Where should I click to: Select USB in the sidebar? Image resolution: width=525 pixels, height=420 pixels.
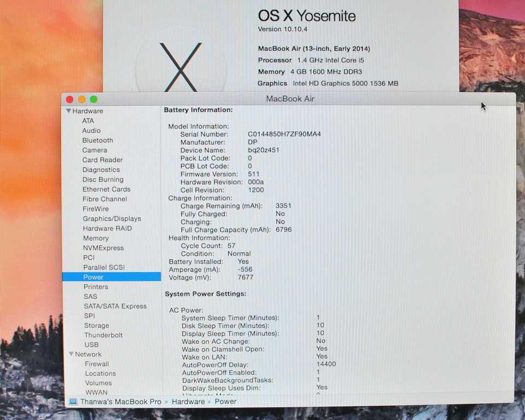coord(91,345)
